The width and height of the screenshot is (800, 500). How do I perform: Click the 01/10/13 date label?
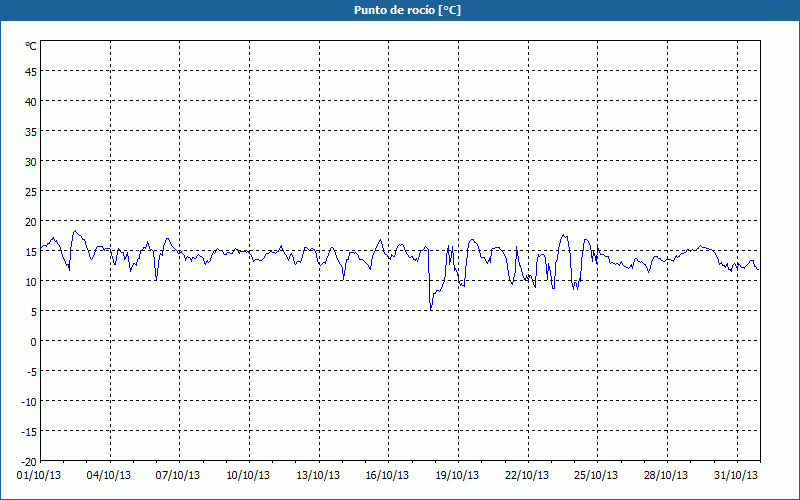39,476
